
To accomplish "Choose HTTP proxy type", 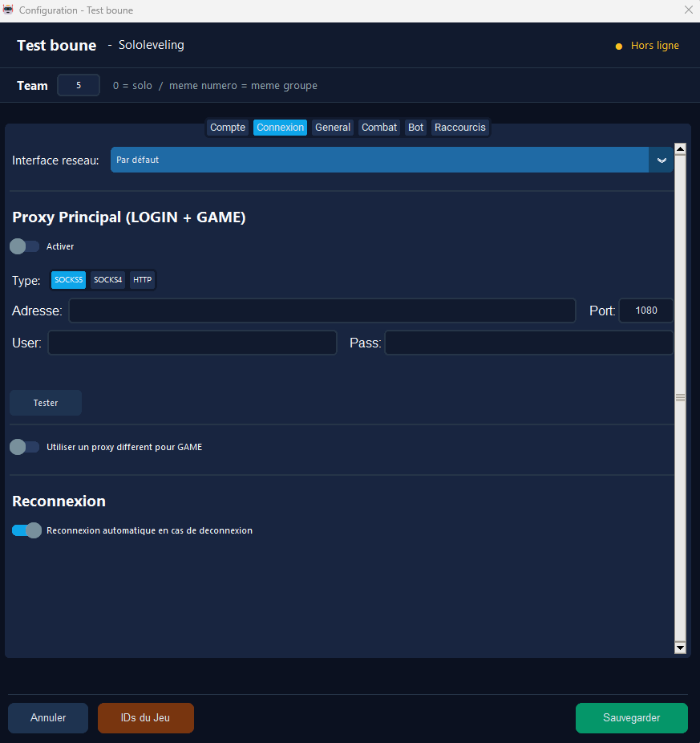I will [x=142, y=280].
